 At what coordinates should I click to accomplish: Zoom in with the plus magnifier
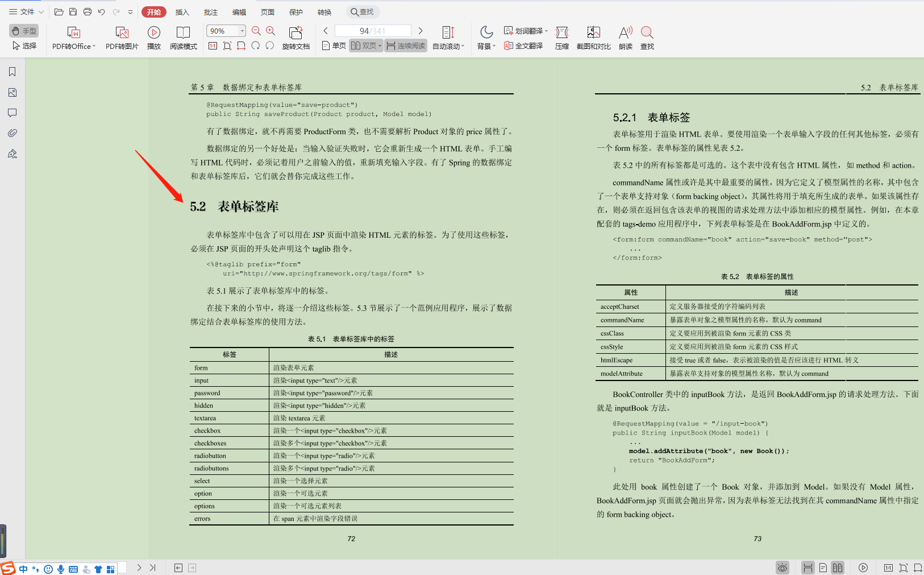click(270, 31)
